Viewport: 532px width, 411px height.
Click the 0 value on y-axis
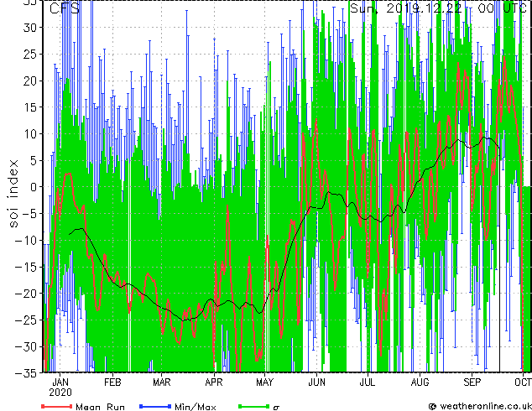[33, 187]
